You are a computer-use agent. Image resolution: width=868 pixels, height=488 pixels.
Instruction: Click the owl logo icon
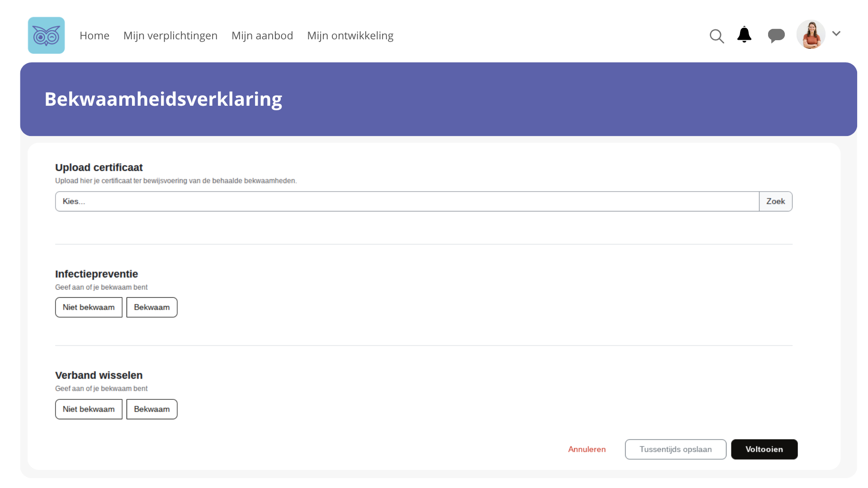pyautogui.click(x=46, y=35)
